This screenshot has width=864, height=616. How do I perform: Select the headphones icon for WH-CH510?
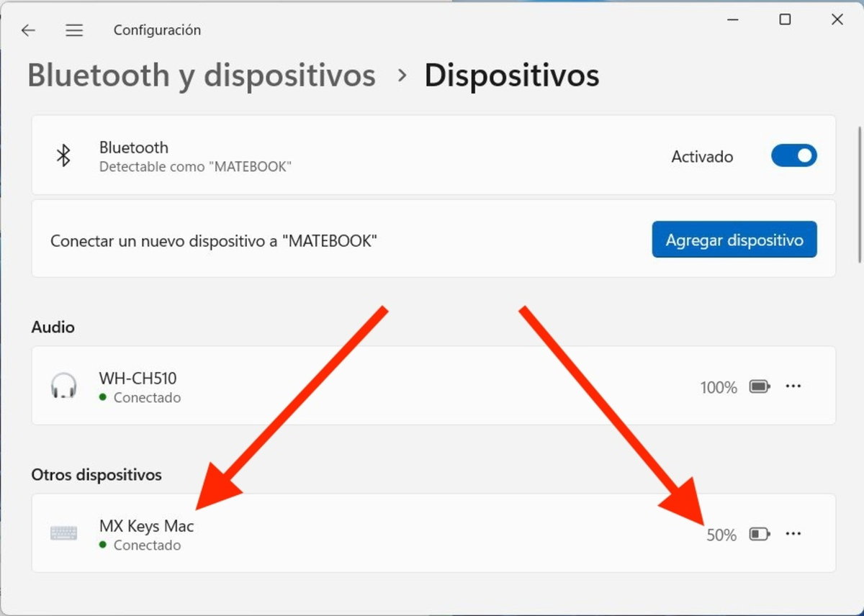tap(64, 386)
